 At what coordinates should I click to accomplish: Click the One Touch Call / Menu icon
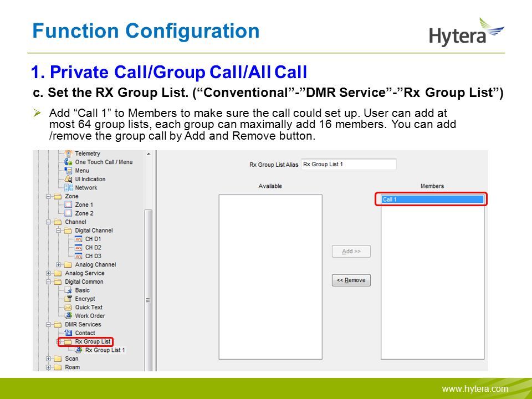[68, 162]
